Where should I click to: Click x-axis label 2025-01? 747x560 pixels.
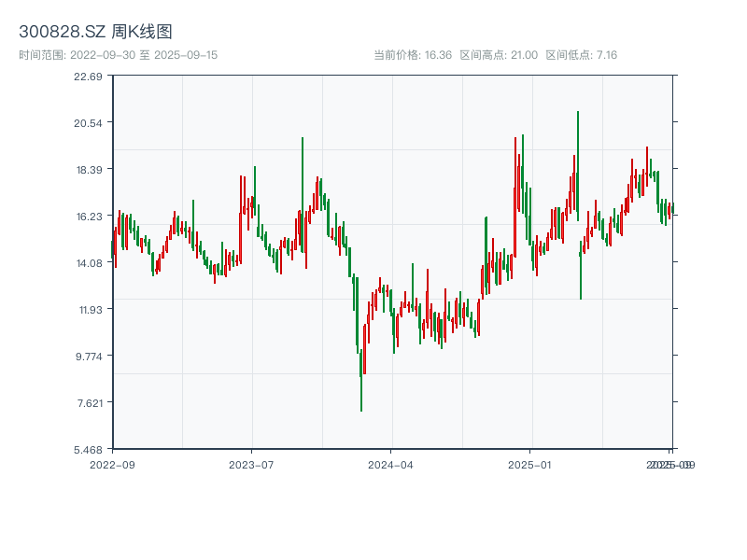pos(529,465)
